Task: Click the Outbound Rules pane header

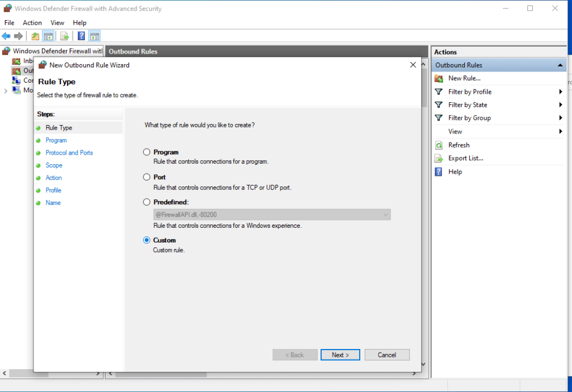Action: pos(266,51)
